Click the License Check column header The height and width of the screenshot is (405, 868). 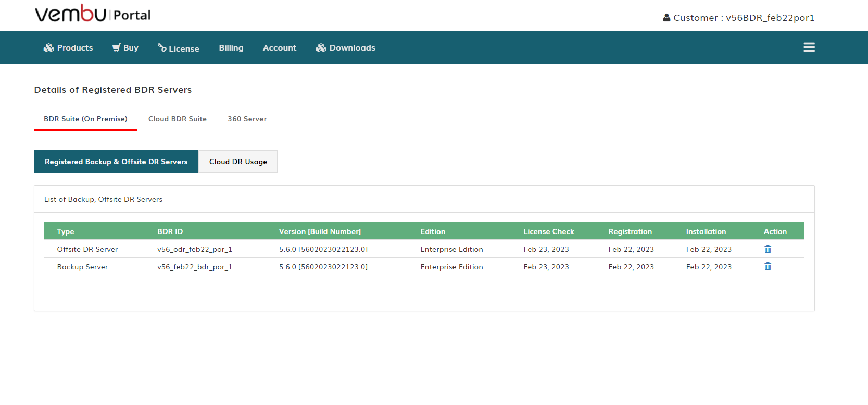pos(549,231)
